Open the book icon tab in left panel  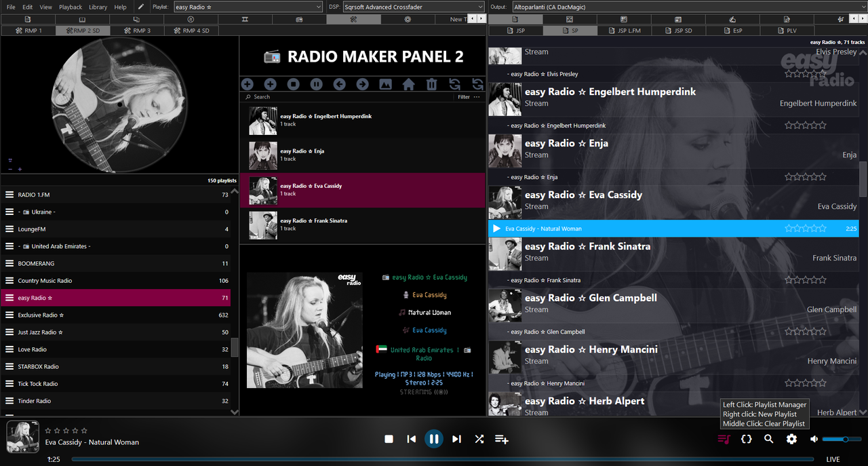point(82,19)
